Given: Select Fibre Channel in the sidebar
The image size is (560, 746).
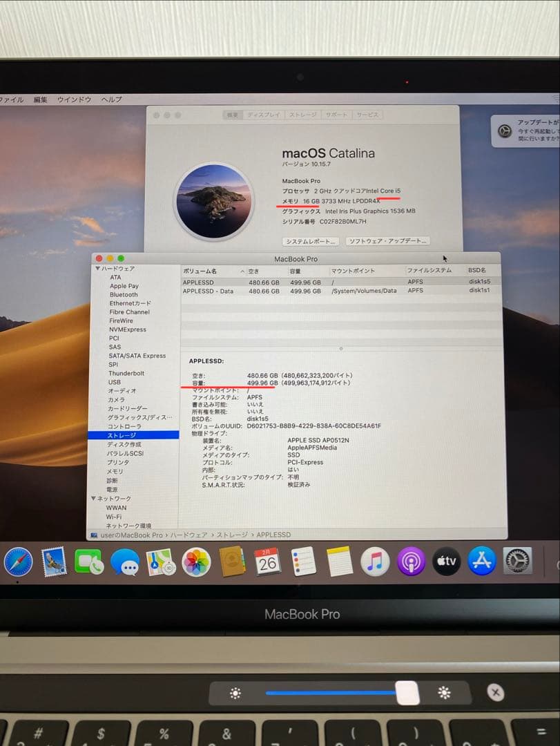Looking at the screenshot, I should (x=129, y=312).
